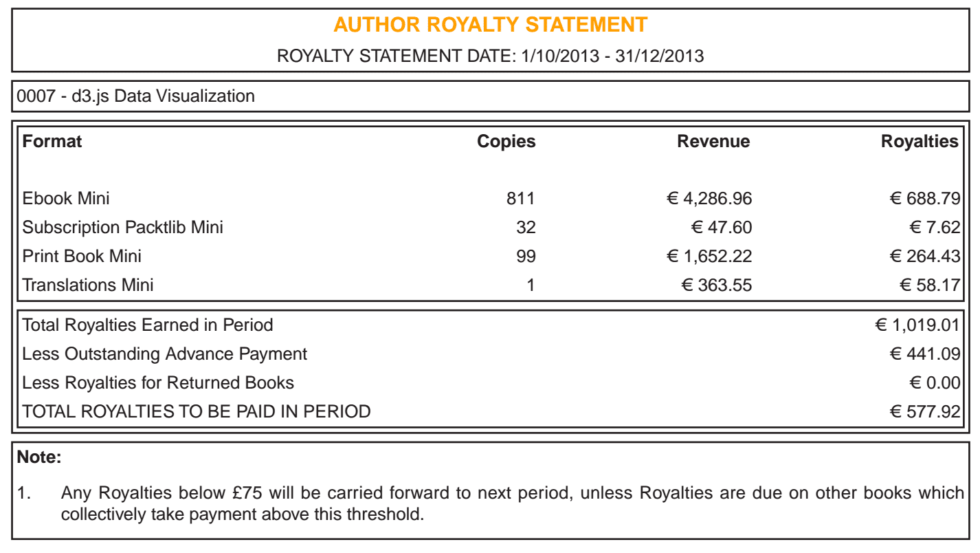This screenshot has width=980, height=553.
Task: Select the Print Book Mini row label
Action: [x=82, y=257]
